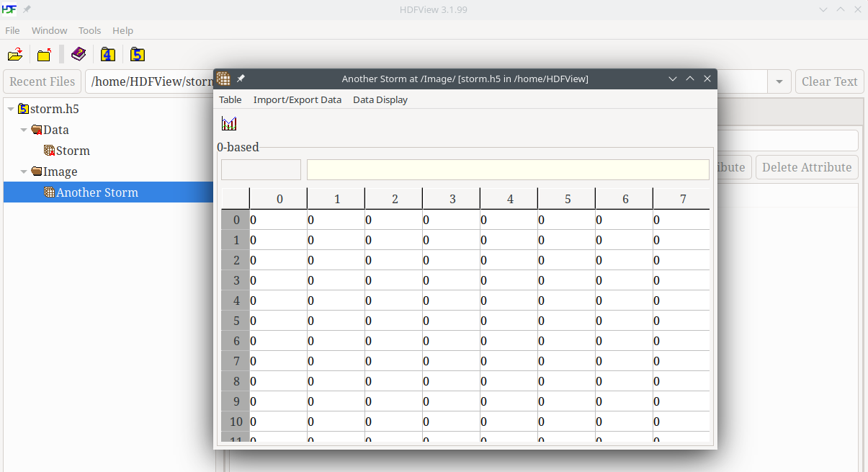Pin the Another Storm table window
Viewport: 868px width, 472px height.
click(241, 79)
